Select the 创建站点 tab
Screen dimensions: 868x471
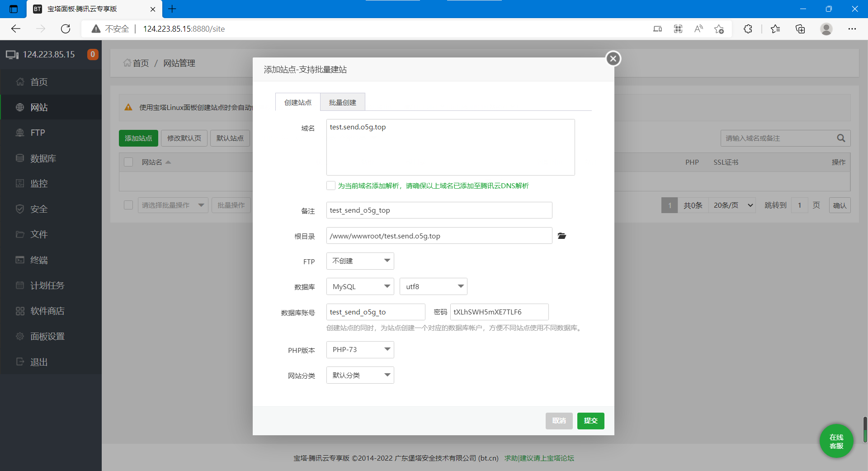pos(297,102)
